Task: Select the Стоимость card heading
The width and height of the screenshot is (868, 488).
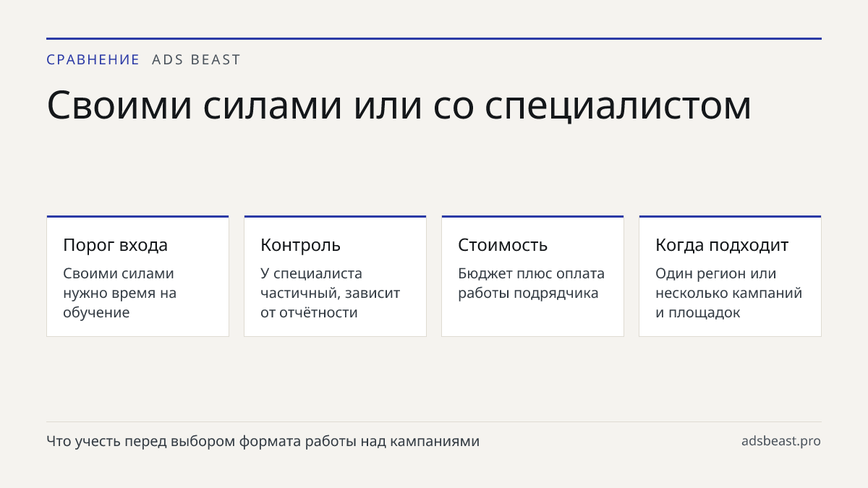Action: (x=503, y=245)
